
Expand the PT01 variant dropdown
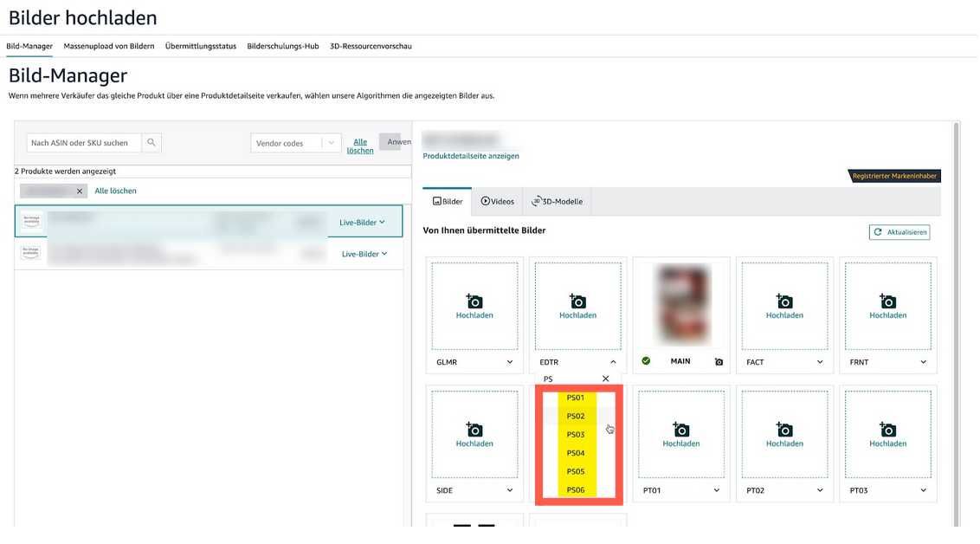pos(716,490)
